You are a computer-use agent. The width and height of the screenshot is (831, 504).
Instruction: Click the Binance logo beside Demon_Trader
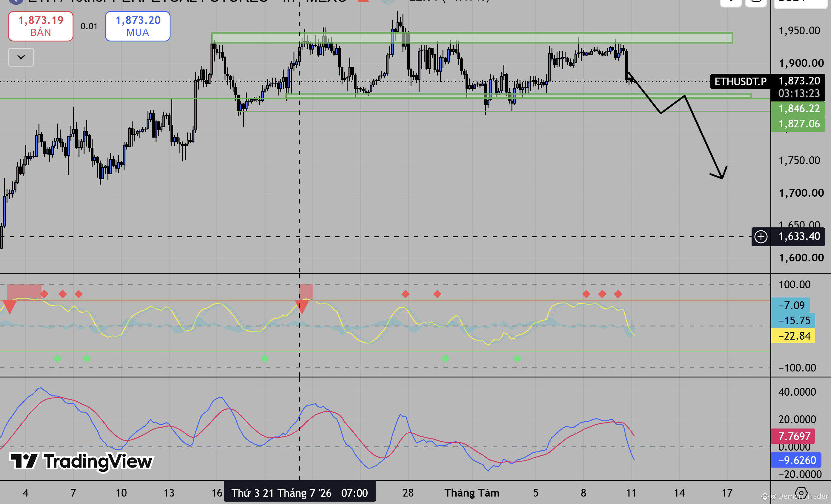coord(765,496)
